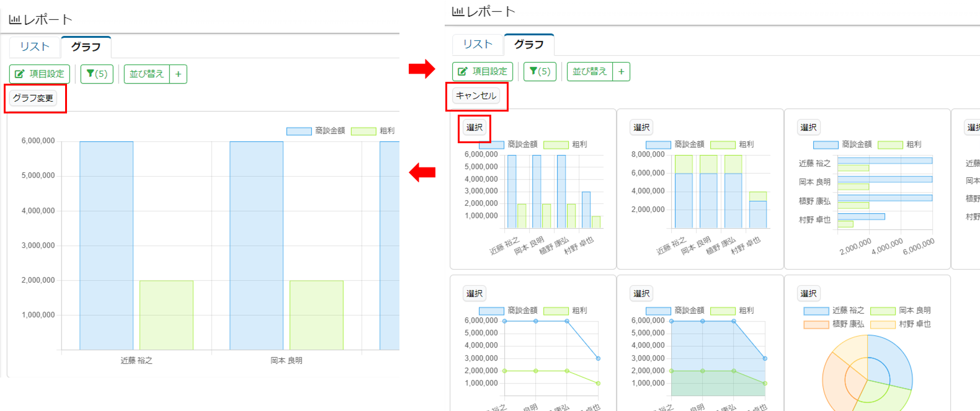Image resolution: width=980 pixels, height=411 pixels.
Task: Click 選択 on the horizontal bar chart
Action: tap(808, 127)
